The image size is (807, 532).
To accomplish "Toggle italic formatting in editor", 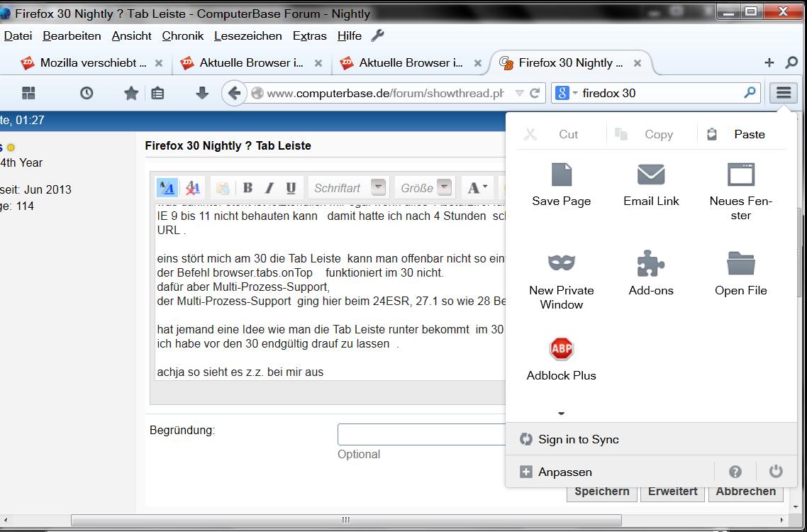I will click(x=269, y=188).
